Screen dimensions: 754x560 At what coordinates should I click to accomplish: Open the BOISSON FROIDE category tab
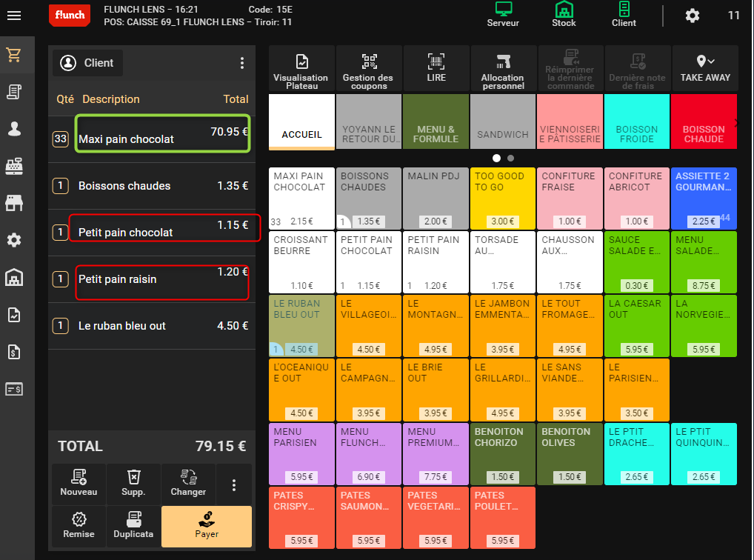[637, 121]
